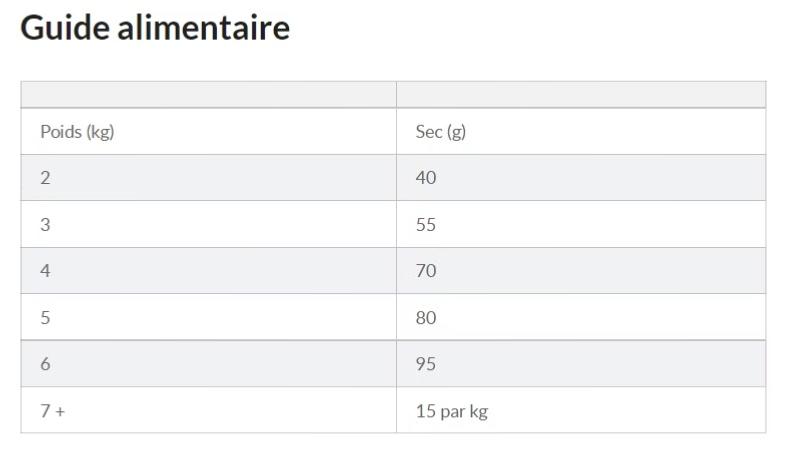Choose the cell with value 80
This screenshot has height=466, width=800.
tap(426, 318)
